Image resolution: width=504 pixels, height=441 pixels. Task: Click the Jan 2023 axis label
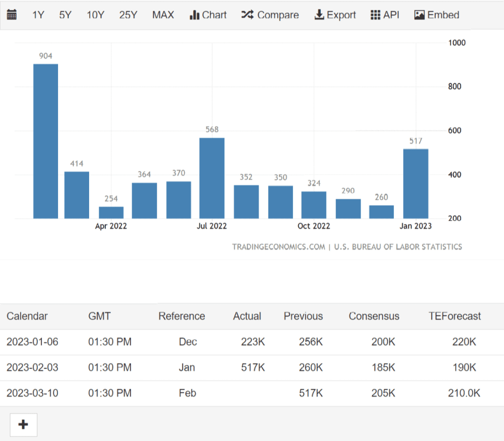tap(415, 226)
